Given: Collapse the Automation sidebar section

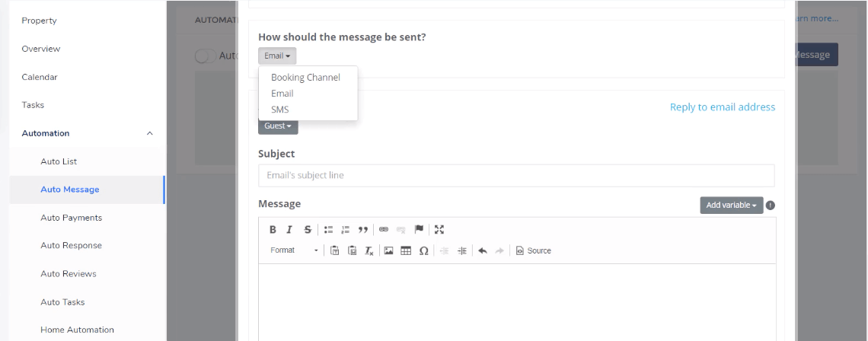Looking at the screenshot, I should coord(149,133).
